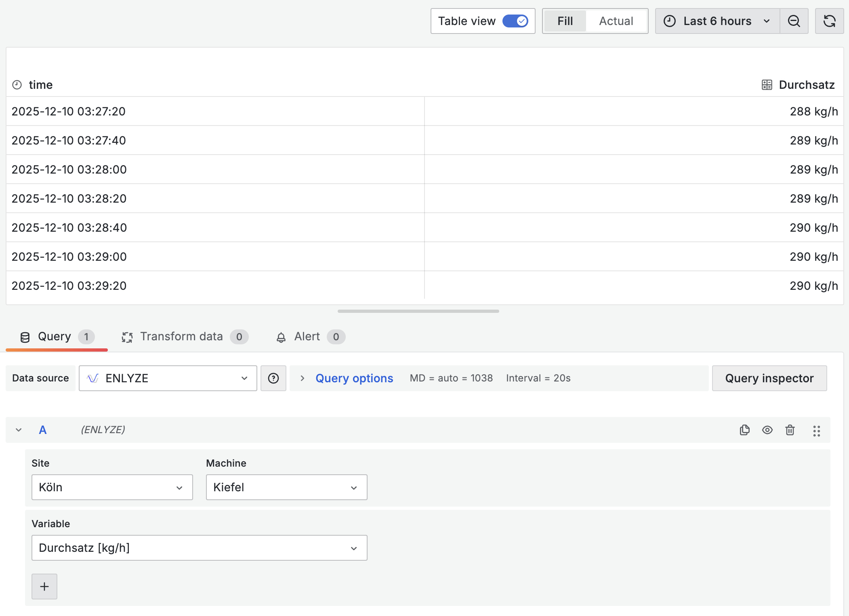Select the Fill display mode
The width and height of the screenshot is (849, 616).
coord(565,21)
